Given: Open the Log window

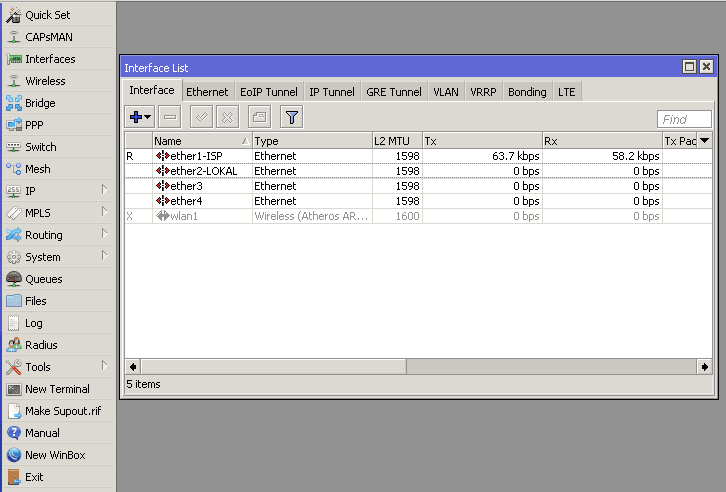Looking at the screenshot, I should (59, 323).
